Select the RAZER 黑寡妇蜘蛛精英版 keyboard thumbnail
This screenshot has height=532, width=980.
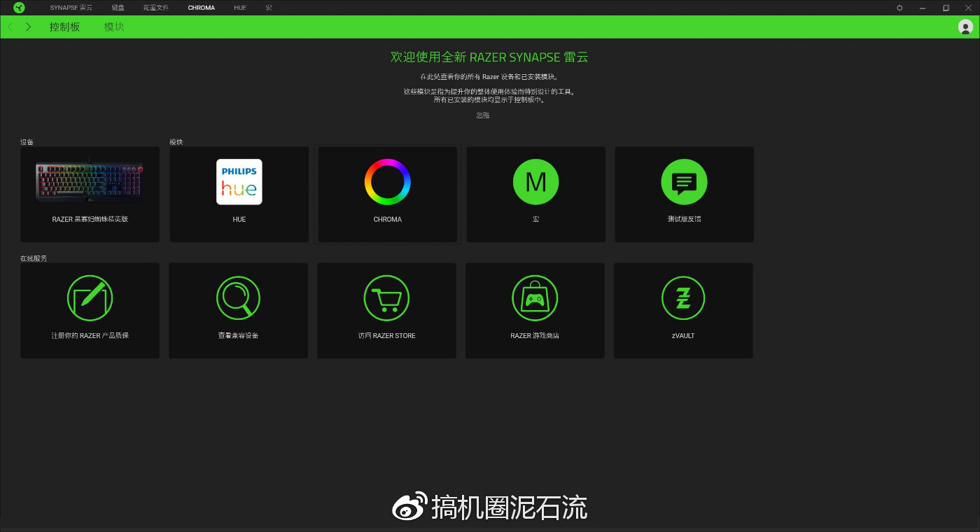(x=90, y=182)
